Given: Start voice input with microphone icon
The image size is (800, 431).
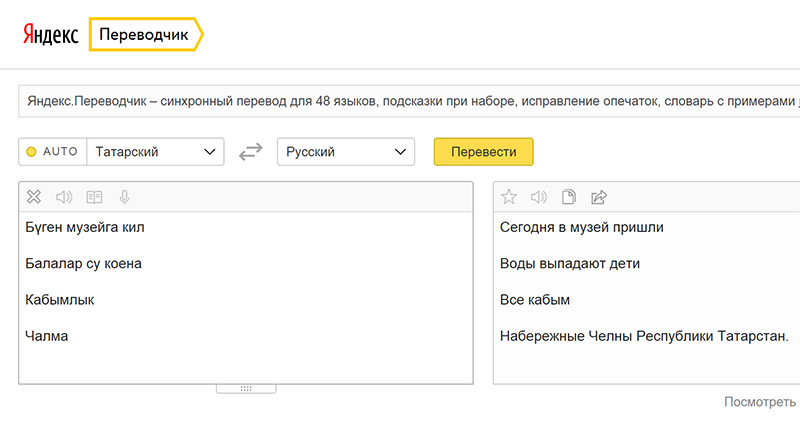Looking at the screenshot, I should pos(124,197).
